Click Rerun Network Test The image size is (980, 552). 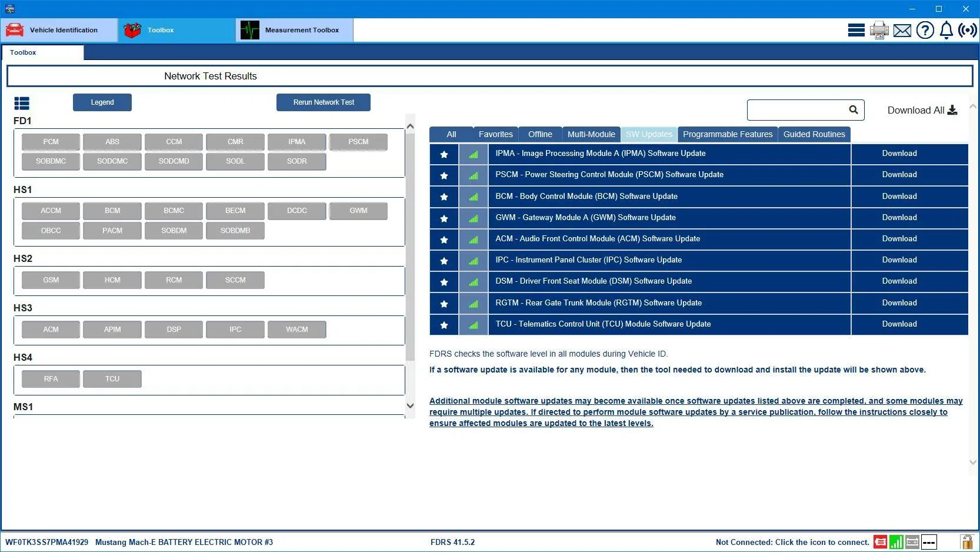pos(324,102)
